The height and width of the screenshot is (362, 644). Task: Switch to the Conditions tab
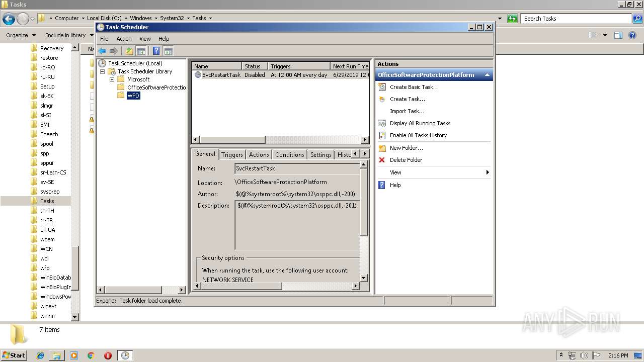pyautogui.click(x=290, y=155)
